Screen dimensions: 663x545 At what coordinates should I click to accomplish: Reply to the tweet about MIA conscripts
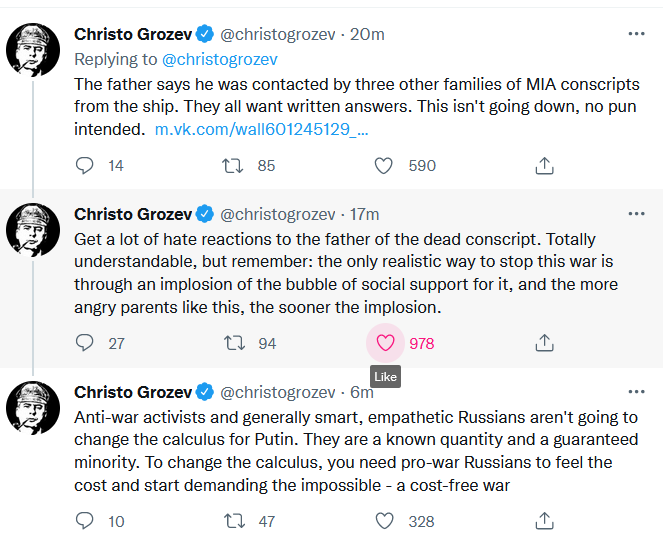[86, 166]
